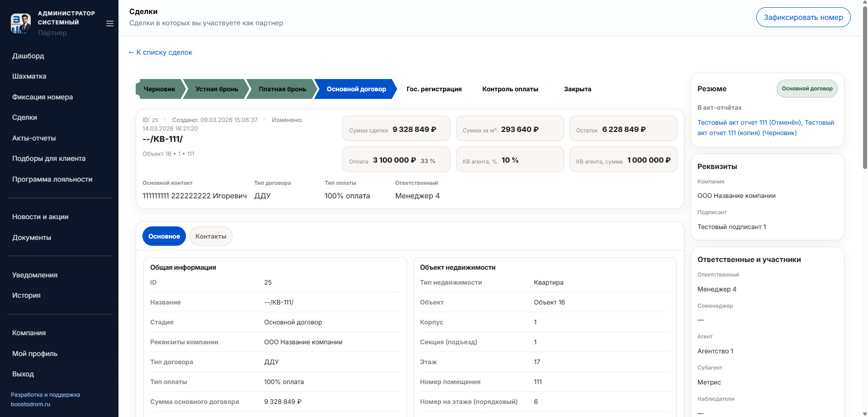Select the Черновик stage step
The width and height of the screenshot is (868, 417).
click(159, 89)
